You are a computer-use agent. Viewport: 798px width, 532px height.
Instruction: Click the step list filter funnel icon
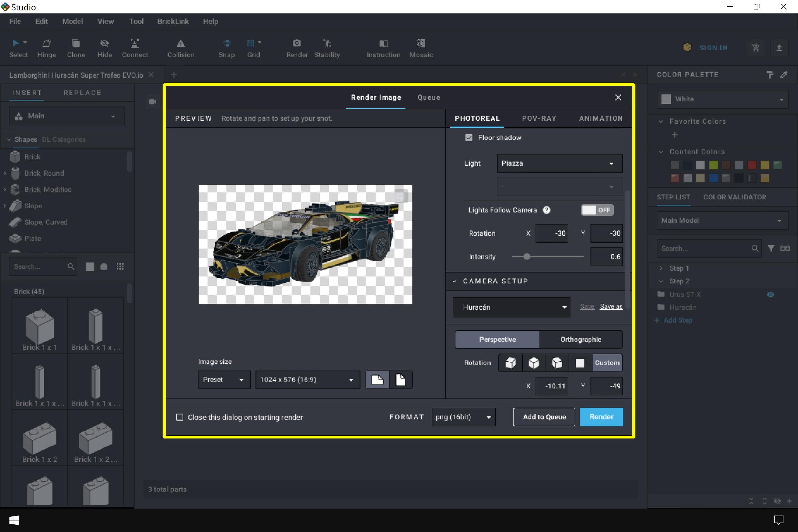(771, 248)
